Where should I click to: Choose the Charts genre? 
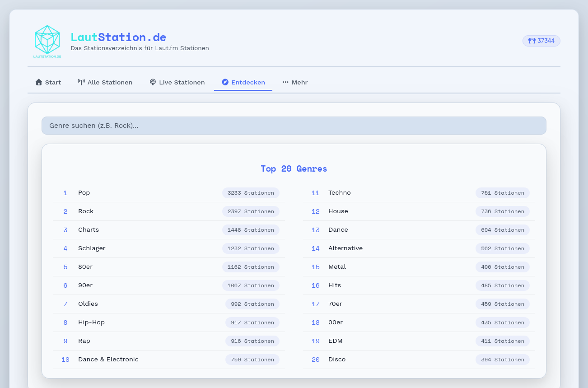(169, 230)
